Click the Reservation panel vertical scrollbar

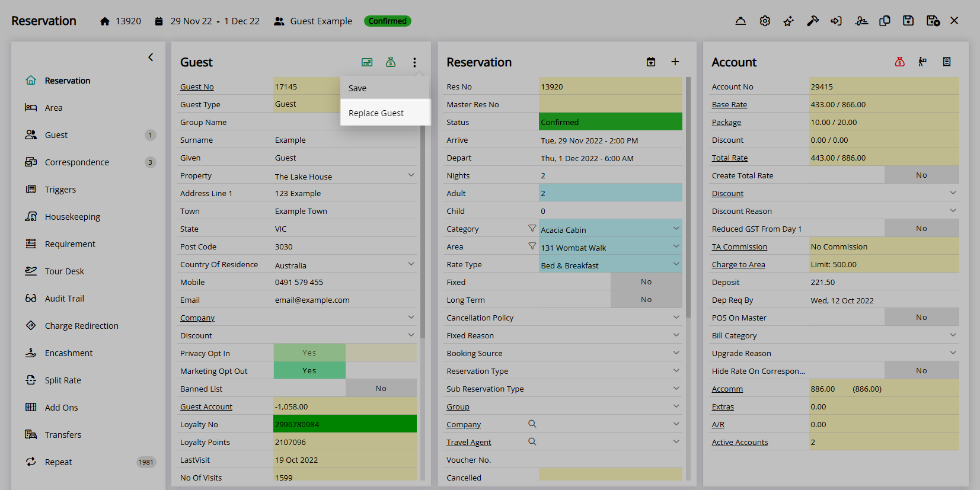tap(688, 197)
